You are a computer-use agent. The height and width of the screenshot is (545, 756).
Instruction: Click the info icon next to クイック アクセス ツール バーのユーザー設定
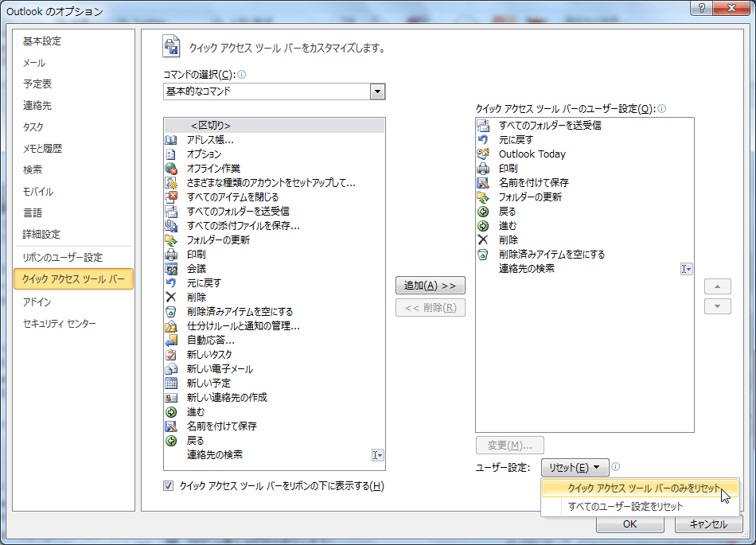(x=662, y=108)
